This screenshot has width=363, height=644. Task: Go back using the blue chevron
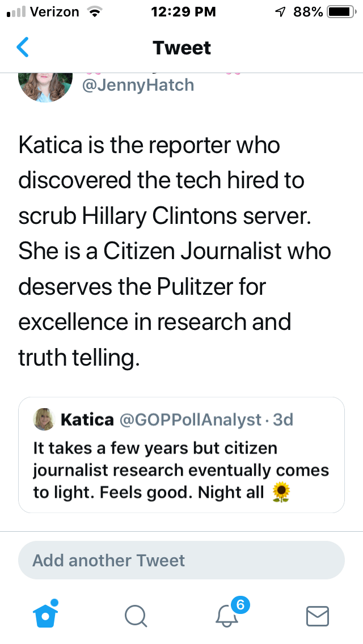pos(23,48)
